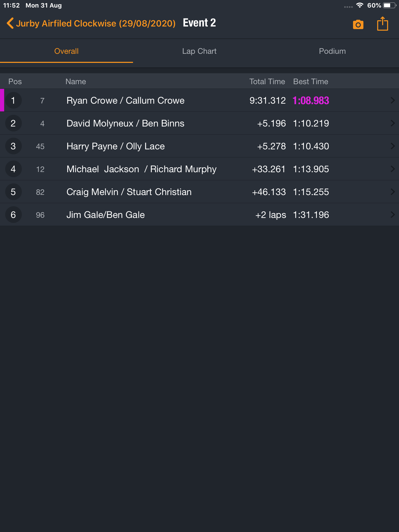
Task: Expand Ryan Crowe row detail chevron
Action: click(393, 100)
